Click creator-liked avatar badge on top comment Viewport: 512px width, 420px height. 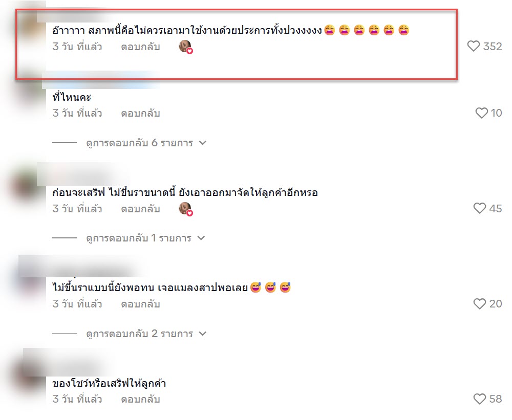point(185,47)
